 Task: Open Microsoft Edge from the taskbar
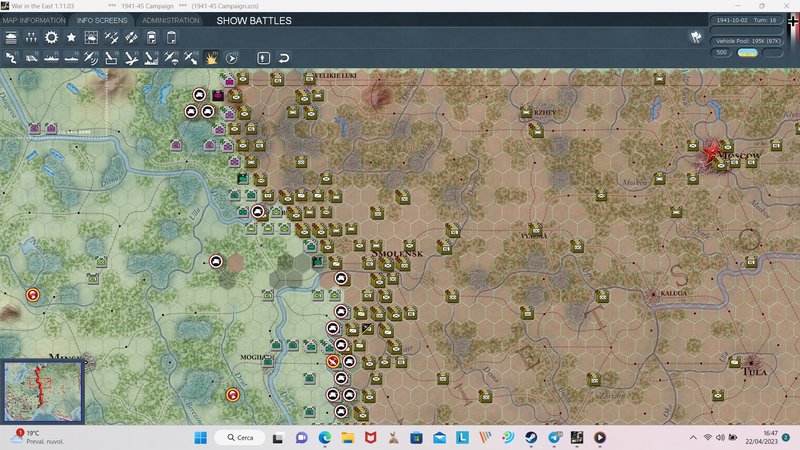[324, 438]
